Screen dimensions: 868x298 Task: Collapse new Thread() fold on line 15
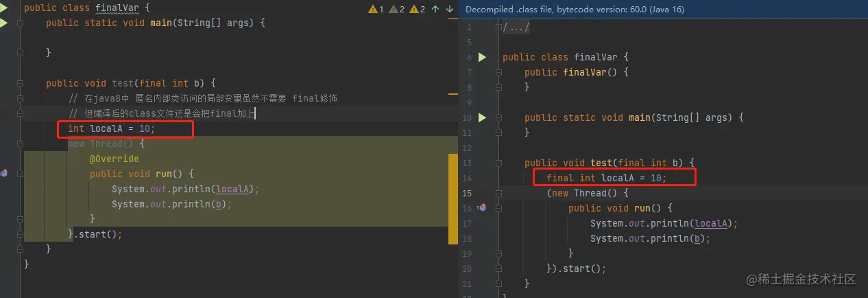(498, 193)
